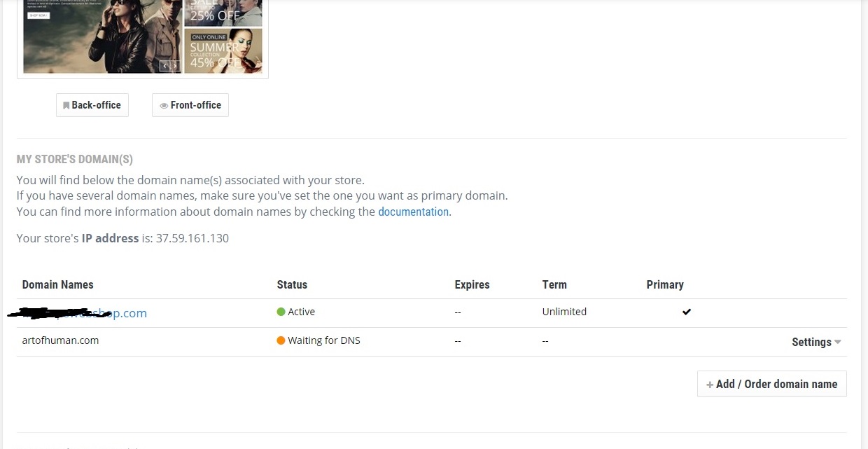Viewport: 868px width, 449px height.
Task: Click the slider arrows on store preview
Action: [x=171, y=66]
